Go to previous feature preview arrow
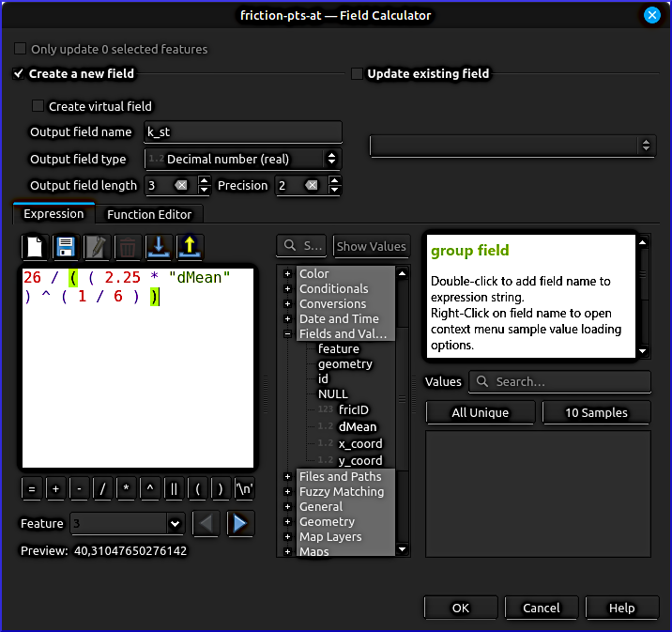The image size is (672, 632). pyautogui.click(x=206, y=523)
